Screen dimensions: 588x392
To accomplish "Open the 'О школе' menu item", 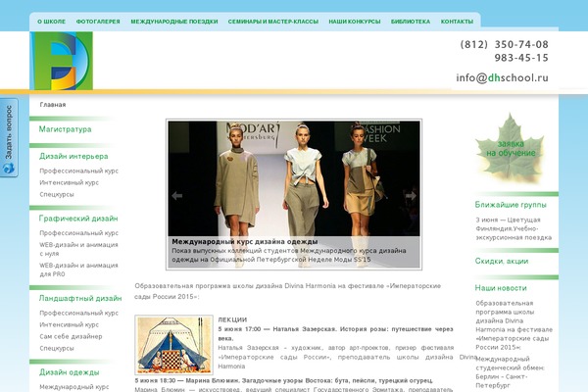I will 51,22.
